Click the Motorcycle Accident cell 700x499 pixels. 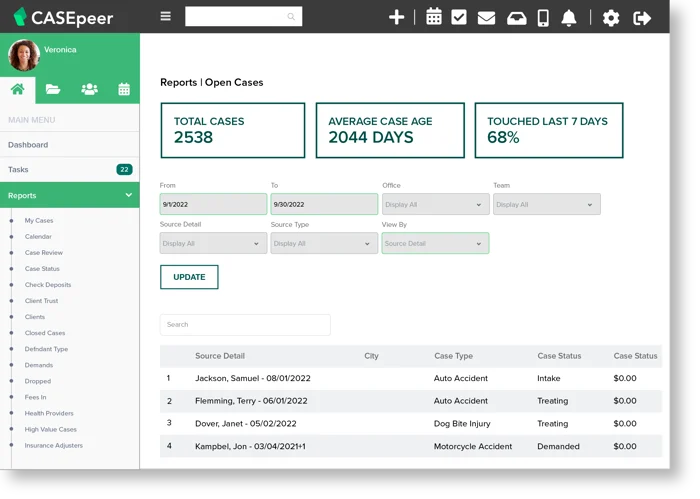pyautogui.click(x=473, y=446)
